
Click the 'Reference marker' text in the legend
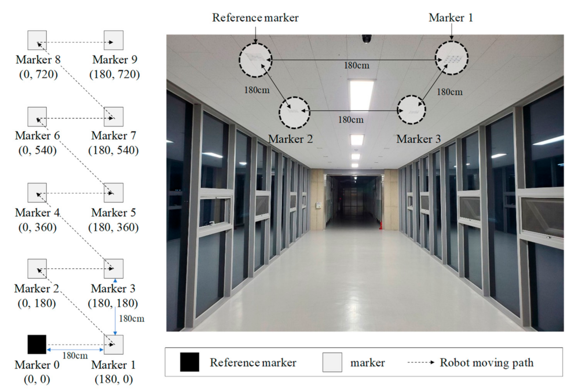pos(253,362)
